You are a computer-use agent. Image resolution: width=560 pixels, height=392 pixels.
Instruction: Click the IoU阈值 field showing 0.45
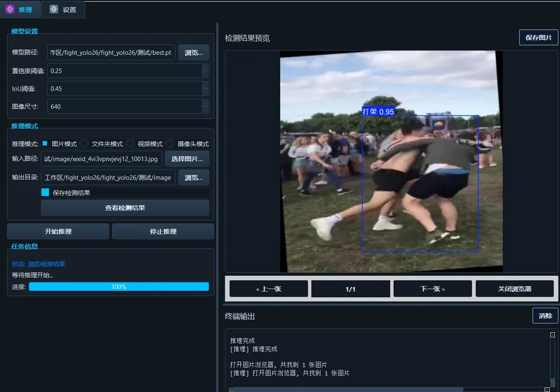[x=125, y=89]
